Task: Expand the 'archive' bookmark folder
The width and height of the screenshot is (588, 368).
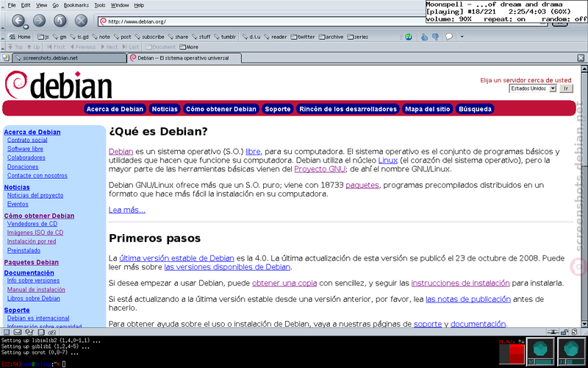Action: [331, 37]
